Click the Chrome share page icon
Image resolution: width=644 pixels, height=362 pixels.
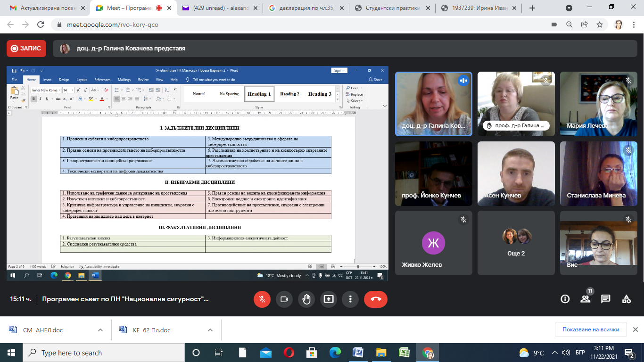point(585,25)
